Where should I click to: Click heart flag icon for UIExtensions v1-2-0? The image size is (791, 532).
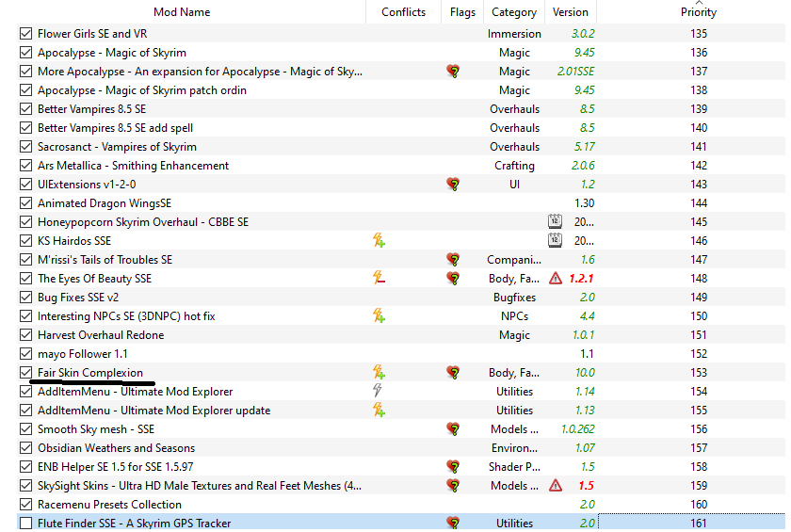453,184
